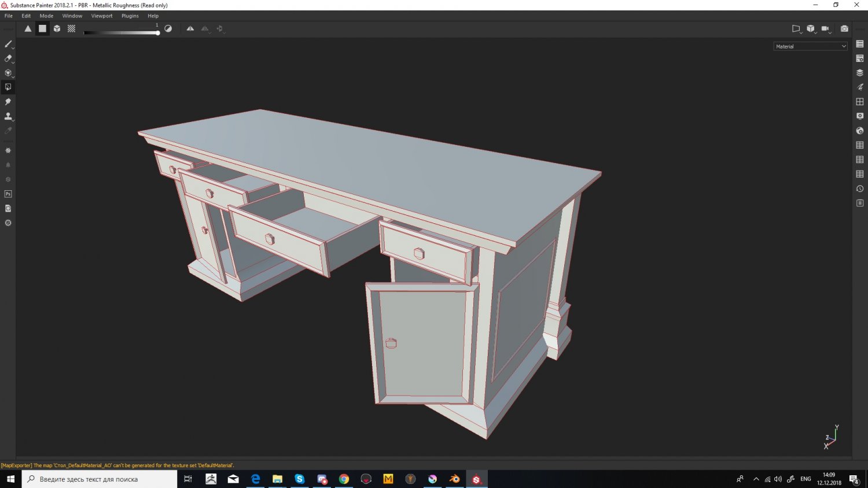Toggle the checkered alpha pattern option
Image resolution: width=868 pixels, height=488 pixels.
point(71,28)
